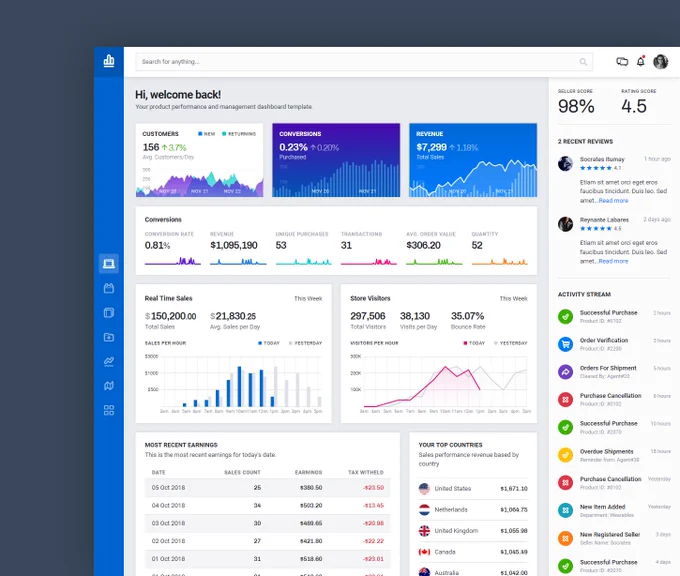The image size is (680, 576).
Task: Click green check icon for Successful Purchase #0102
Action: [x=565, y=316]
